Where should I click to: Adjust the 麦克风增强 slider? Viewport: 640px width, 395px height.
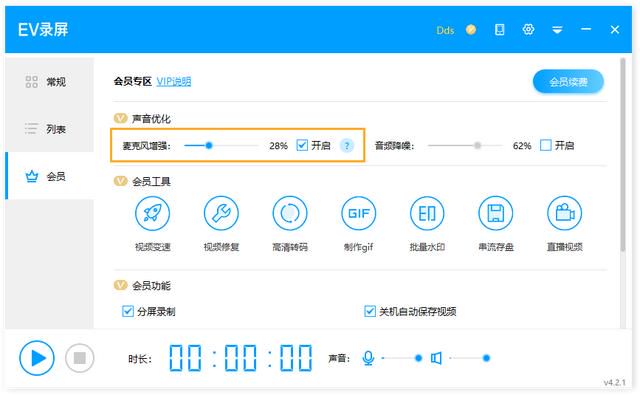(x=221, y=145)
